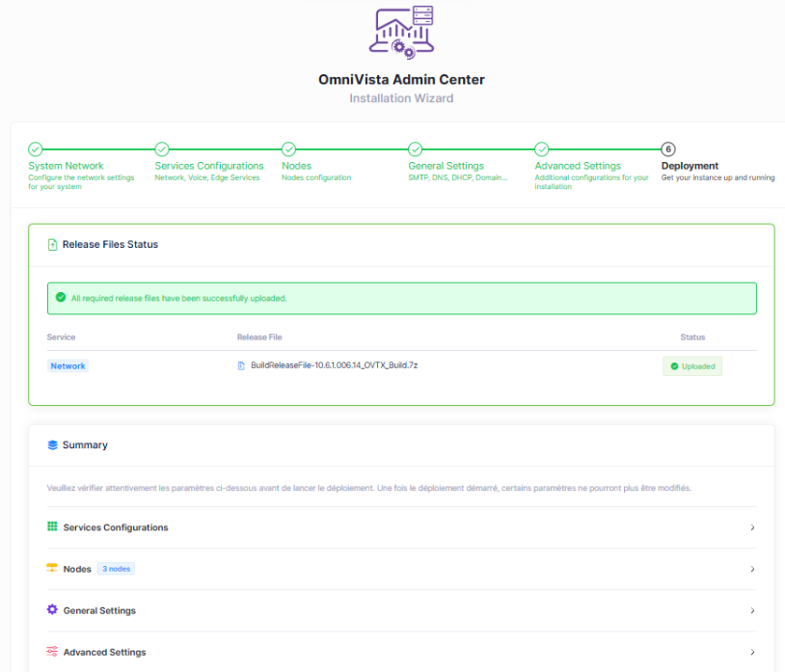Click the General Settings step checkmark
Screen dimensions: 785x672
click(x=415, y=149)
